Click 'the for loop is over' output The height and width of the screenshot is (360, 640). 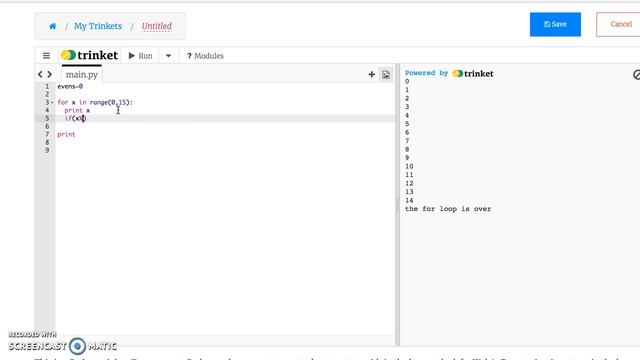tap(448, 209)
